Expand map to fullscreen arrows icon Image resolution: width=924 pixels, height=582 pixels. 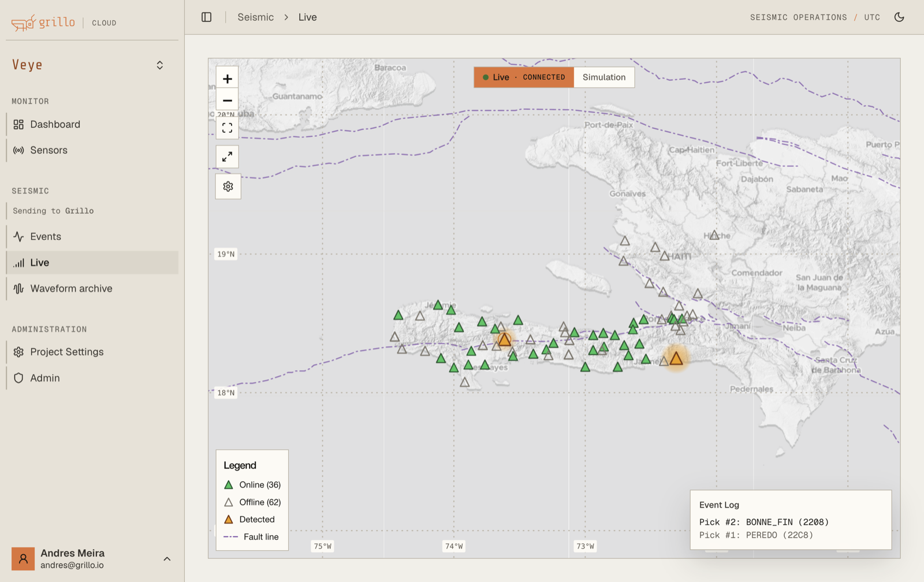point(228,157)
